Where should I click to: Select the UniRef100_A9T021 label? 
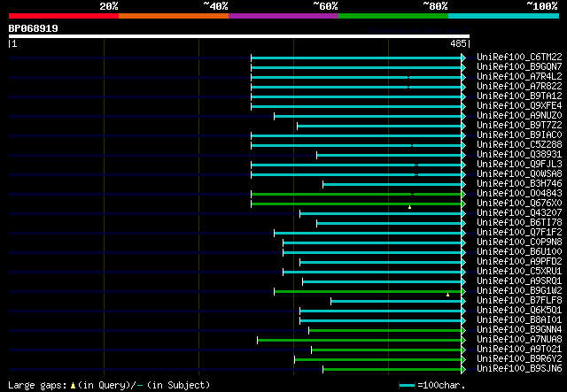pos(519,350)
